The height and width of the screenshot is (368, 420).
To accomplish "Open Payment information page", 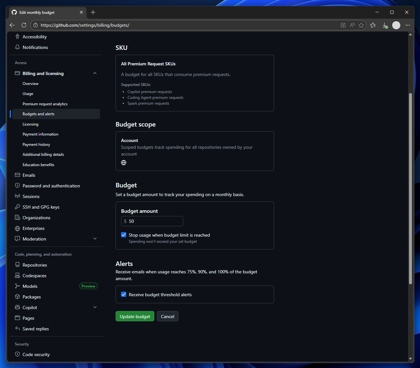I will pos(40,134).
